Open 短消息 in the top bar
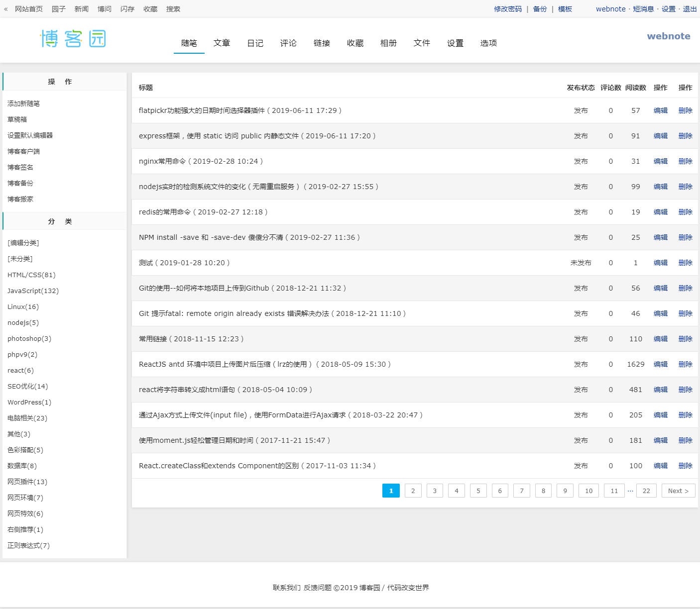The image size is (700, 609). click(644, 9)
